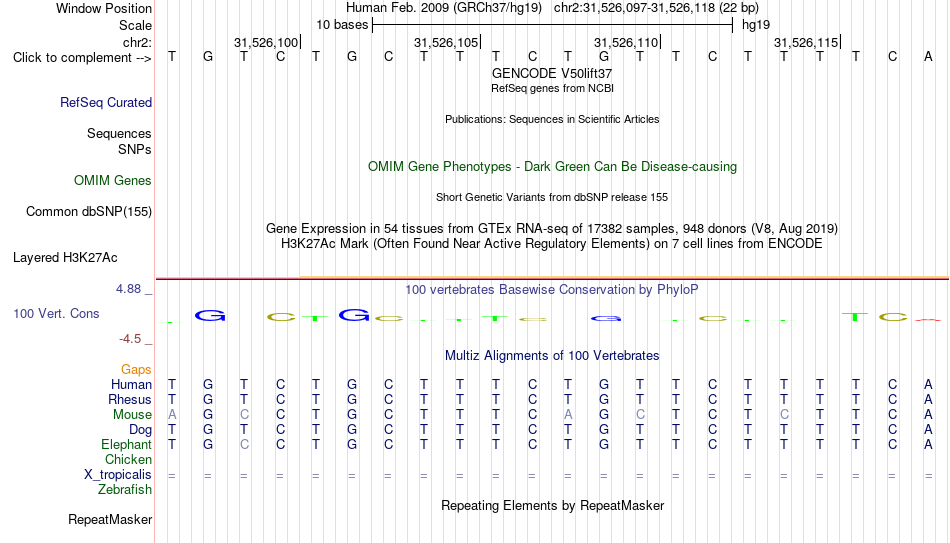Click position marker 31,526,115

click(x=806, y=42)
